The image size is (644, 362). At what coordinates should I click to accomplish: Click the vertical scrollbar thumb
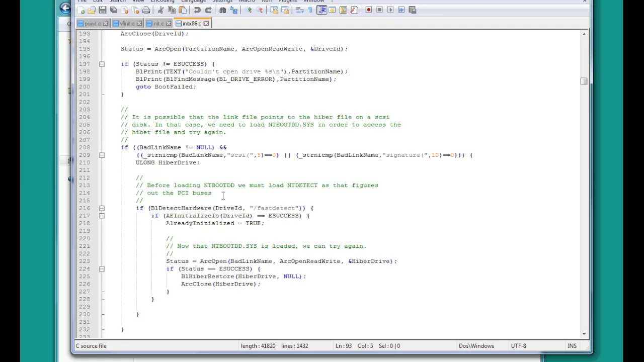click(584, 81)
